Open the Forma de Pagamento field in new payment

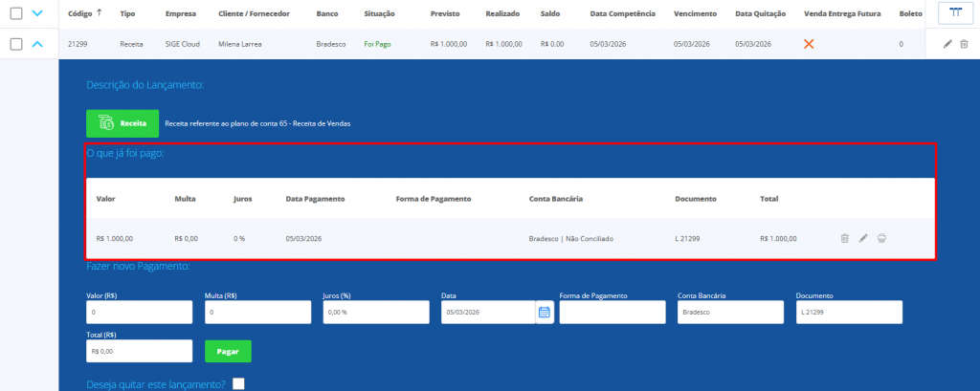click(x=612, y=313)
